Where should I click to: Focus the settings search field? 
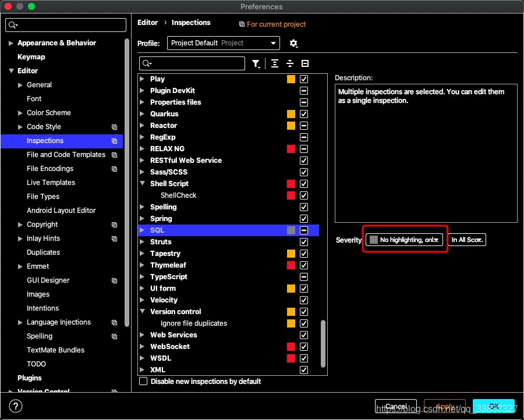pos(66,25)
